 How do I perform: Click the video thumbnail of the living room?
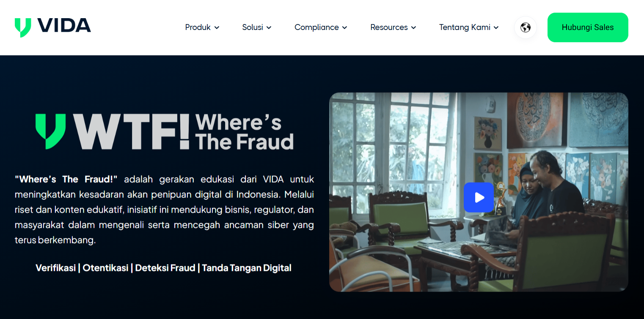coord(479,192)
